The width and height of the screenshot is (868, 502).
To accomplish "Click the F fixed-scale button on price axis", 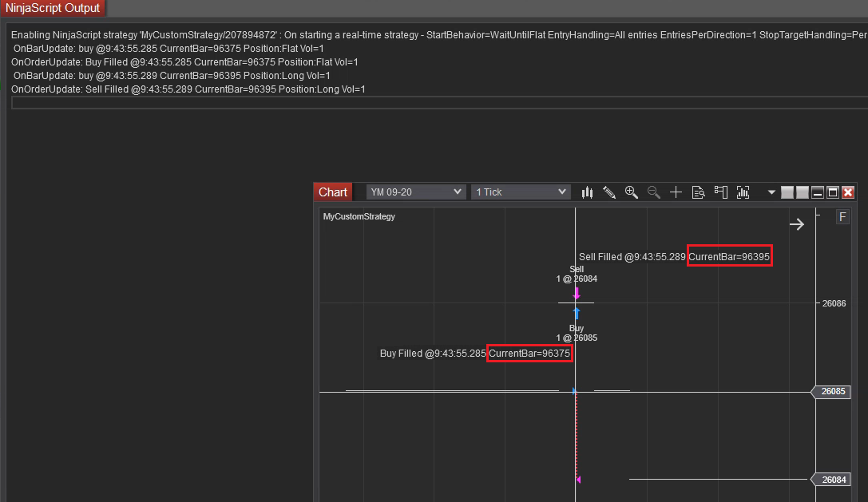I will [842, 217].
